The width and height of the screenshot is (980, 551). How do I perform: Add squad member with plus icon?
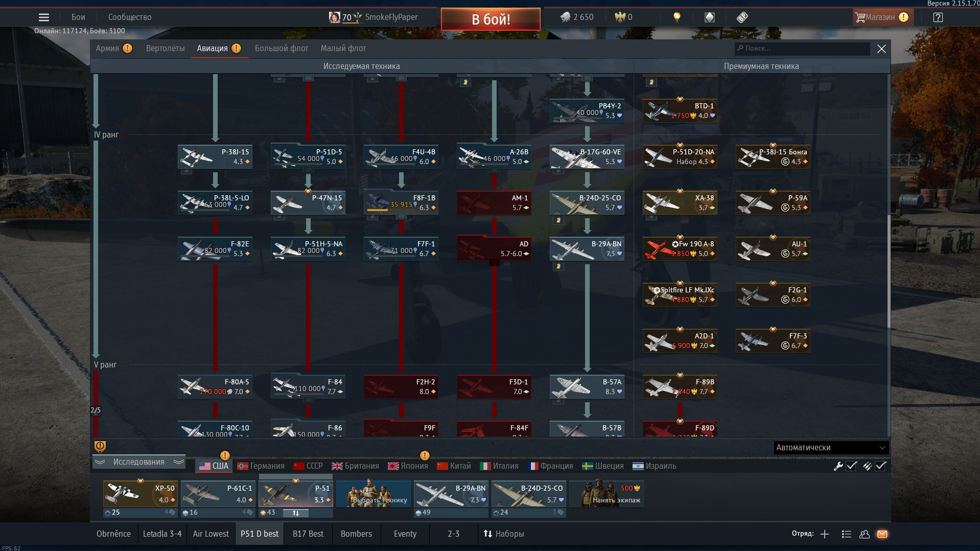pyautogui.click(x=825, y=534)
